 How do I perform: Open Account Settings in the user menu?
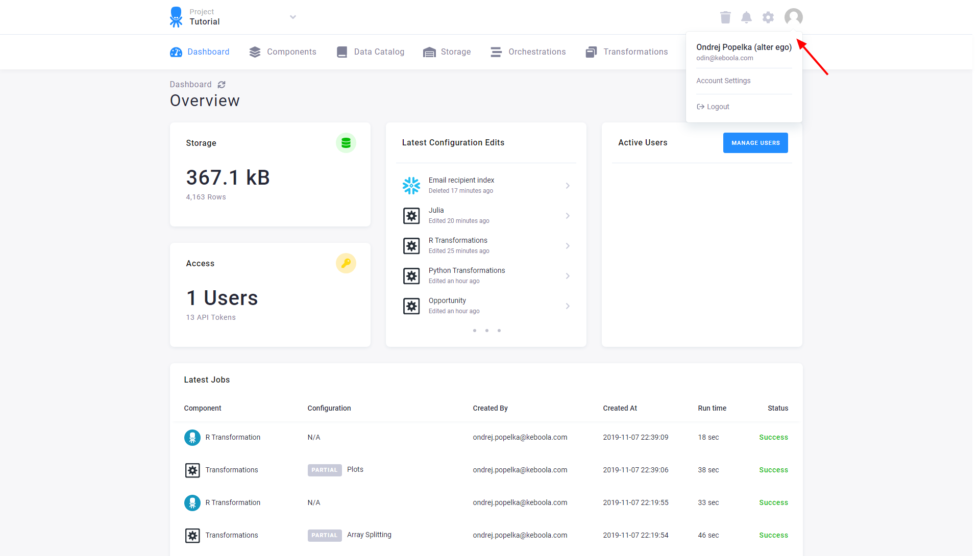pyautogui.click(x=723, y=81)
